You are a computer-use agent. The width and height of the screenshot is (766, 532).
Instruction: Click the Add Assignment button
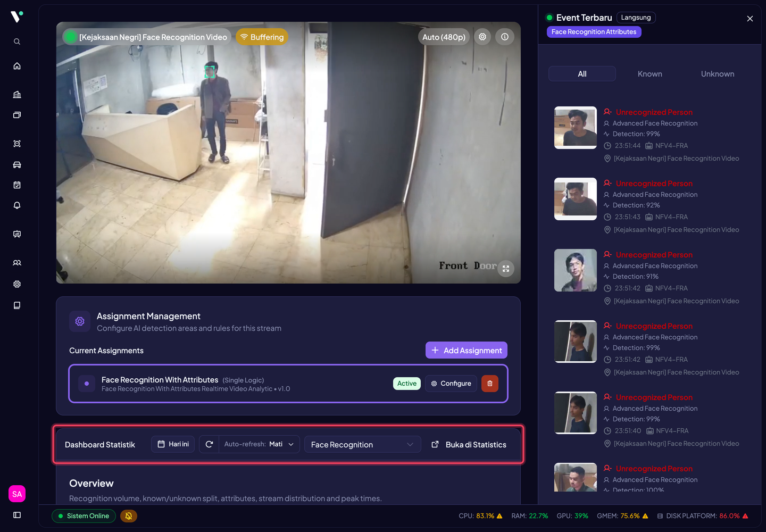tap(467, 350)
